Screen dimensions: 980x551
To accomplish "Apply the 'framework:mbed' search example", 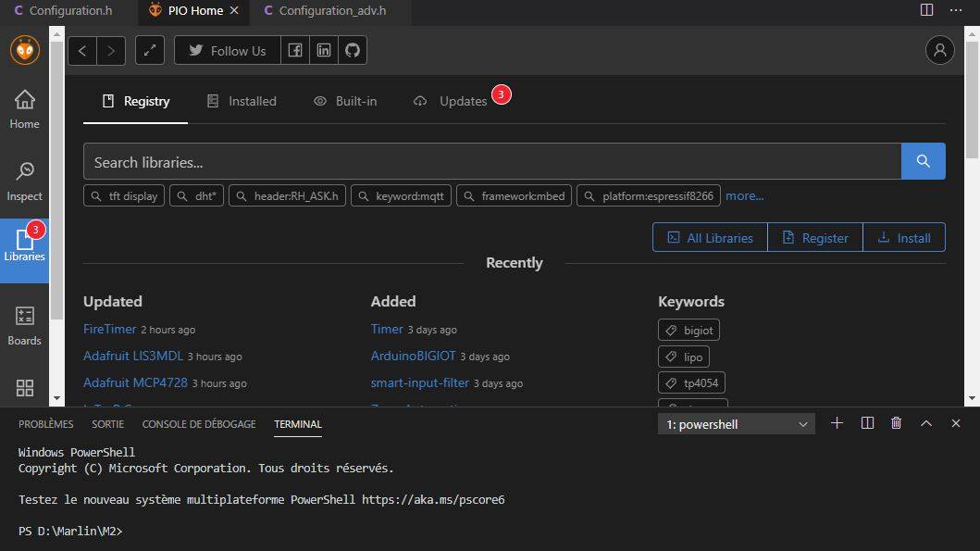I will coord(514,195).
